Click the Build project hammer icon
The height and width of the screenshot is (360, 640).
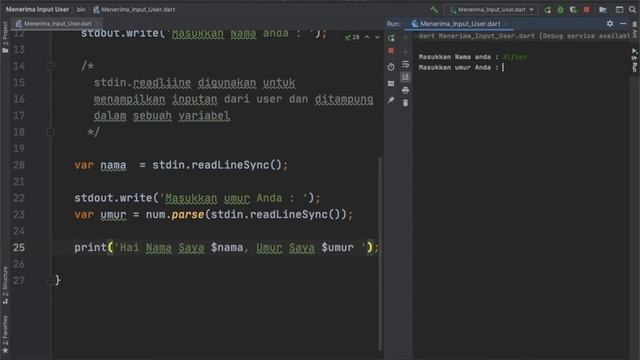coord(434,9)
